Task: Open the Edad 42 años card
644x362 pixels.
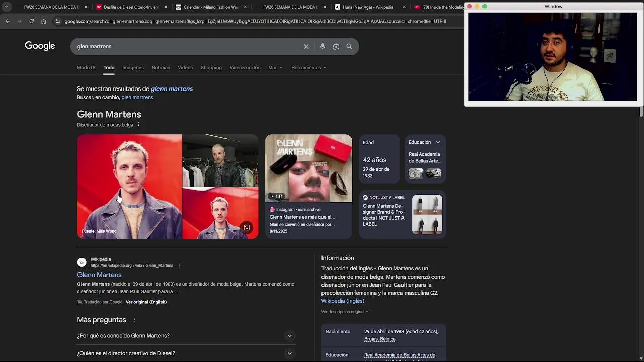Action: coord(379,159)
